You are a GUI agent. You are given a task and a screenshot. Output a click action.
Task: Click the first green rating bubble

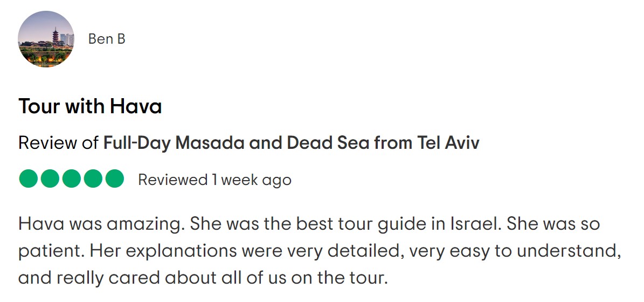point(29,179)
